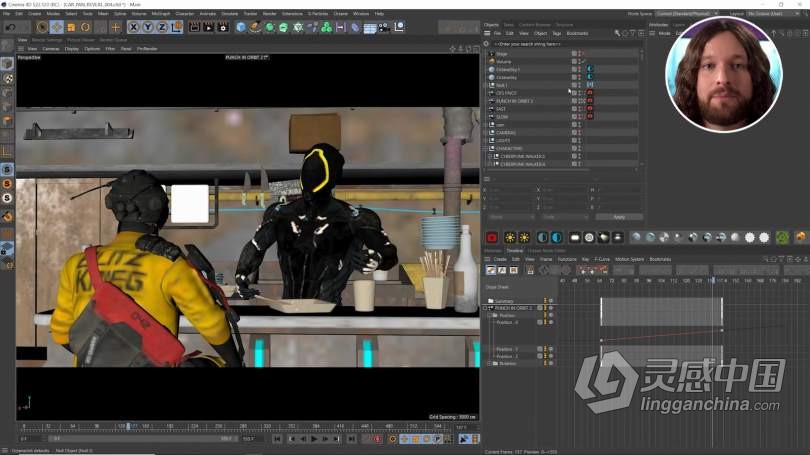Click the Object Manager search magnifier icon
Image resolution: width=810 pixels, height=455 pixels.
pyautogui.click(x=617, y=33)
